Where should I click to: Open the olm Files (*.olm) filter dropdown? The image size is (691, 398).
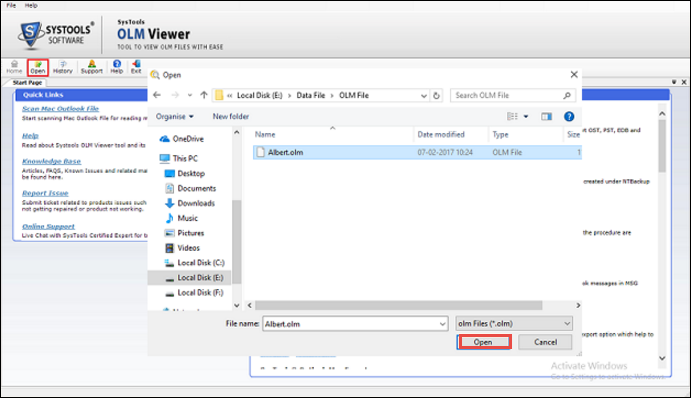[x=514, y=324]
